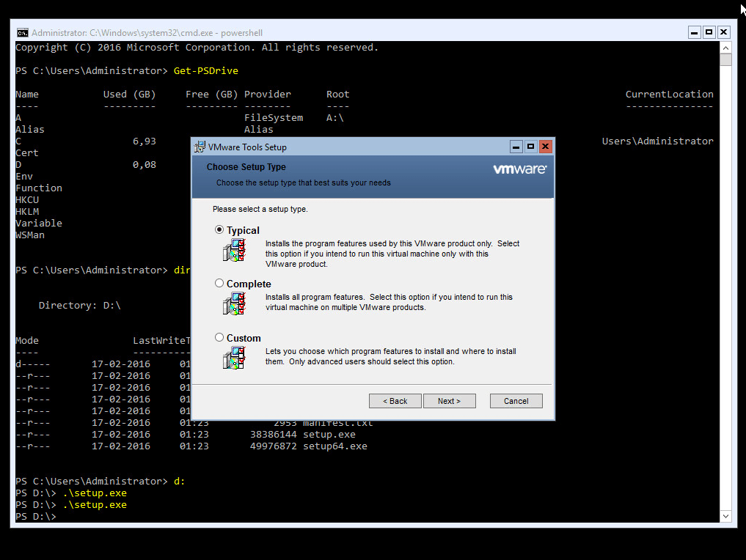746x560 pixels.
Task: Click the 'A:\' root value
Action: point(335,118)
